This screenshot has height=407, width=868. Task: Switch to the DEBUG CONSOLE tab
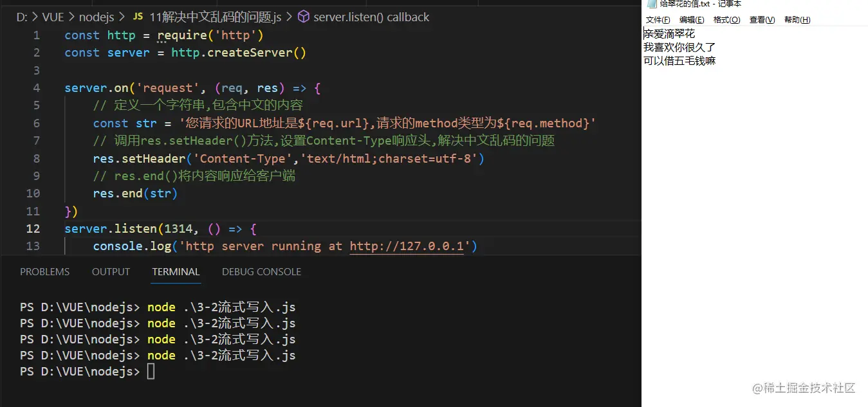tap(261, 272)
